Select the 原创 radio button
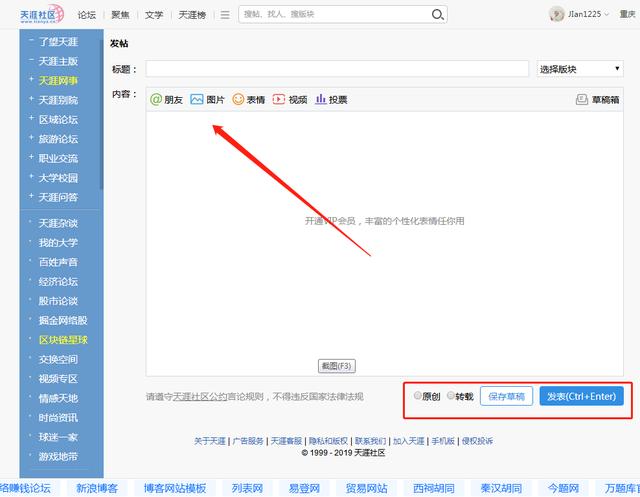 418,396
